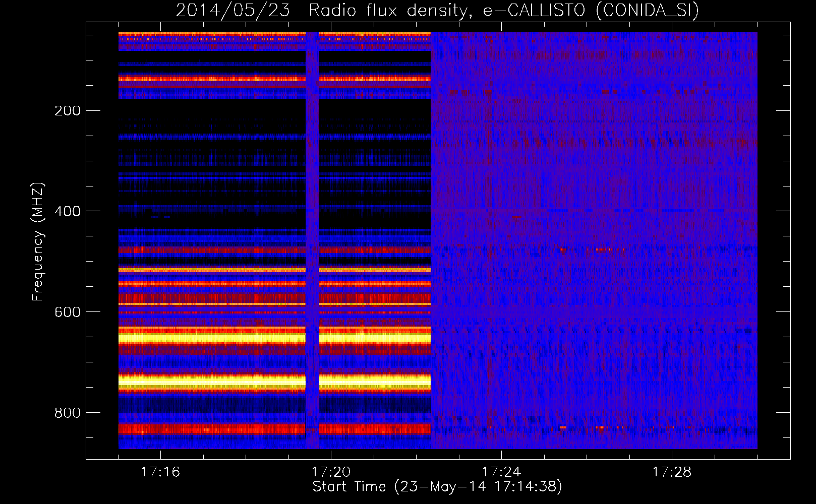Click the '200' frequency tick label

pos(68,110)
